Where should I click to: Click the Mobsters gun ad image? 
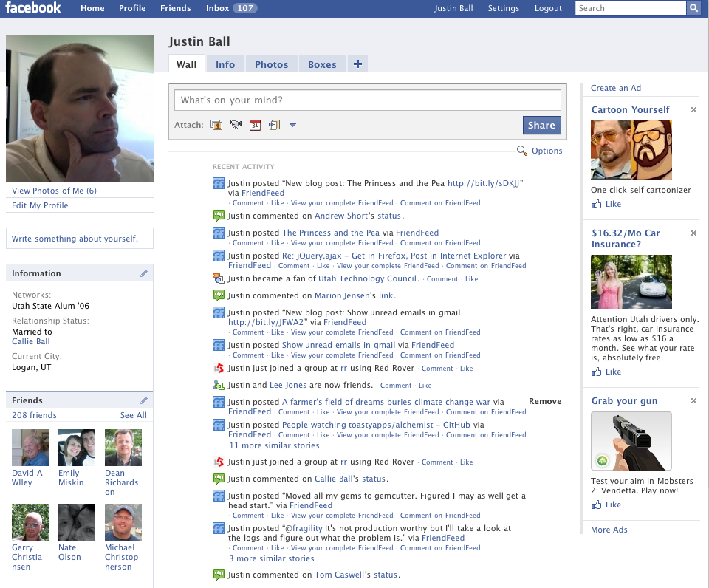631,441
